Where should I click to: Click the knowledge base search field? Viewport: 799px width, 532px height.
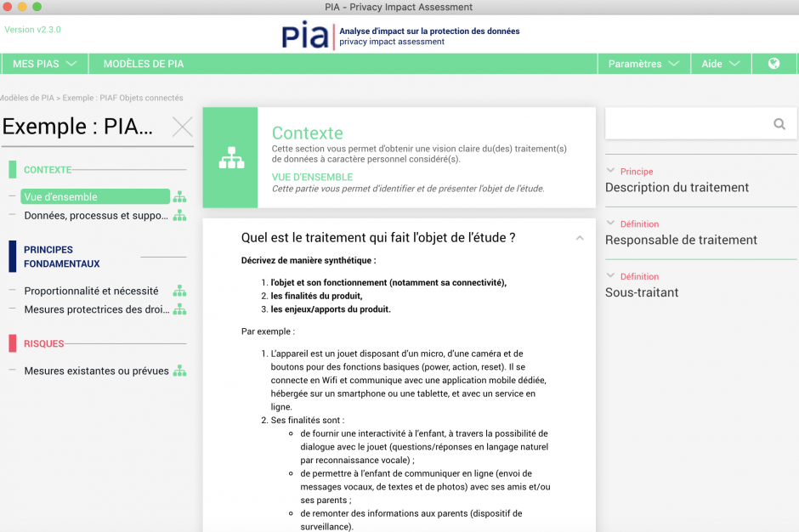point(700,123)
